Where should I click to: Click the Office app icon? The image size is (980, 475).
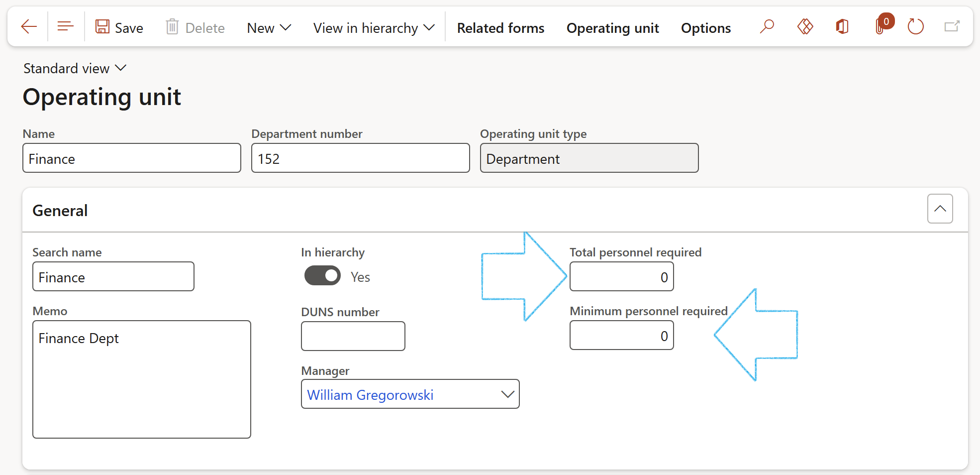pyautogui.click(x=842, y=27)
